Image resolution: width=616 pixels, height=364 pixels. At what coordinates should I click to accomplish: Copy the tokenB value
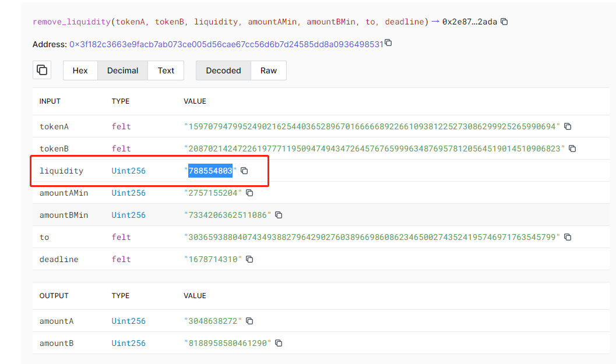coord(572,149)
